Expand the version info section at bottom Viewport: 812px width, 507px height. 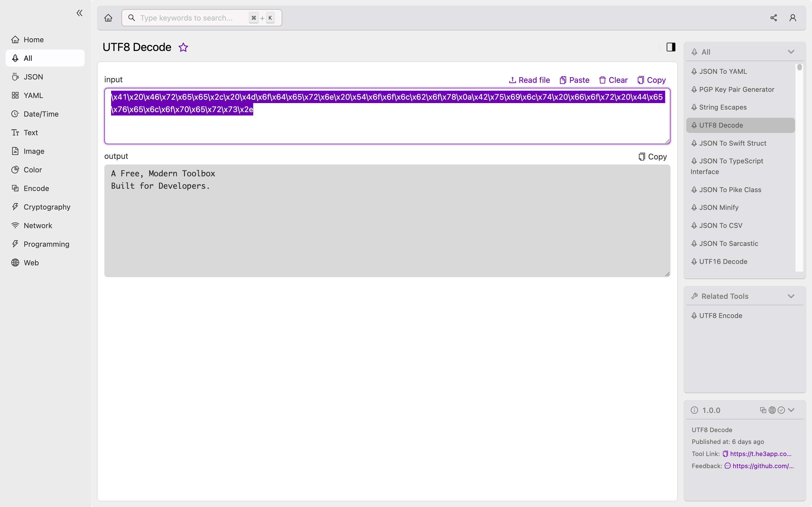pos(791,410)
